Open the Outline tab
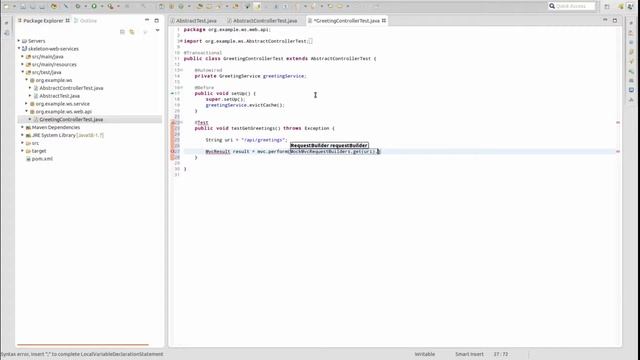This screenshot has width=640, height=360. pos(86,20)
